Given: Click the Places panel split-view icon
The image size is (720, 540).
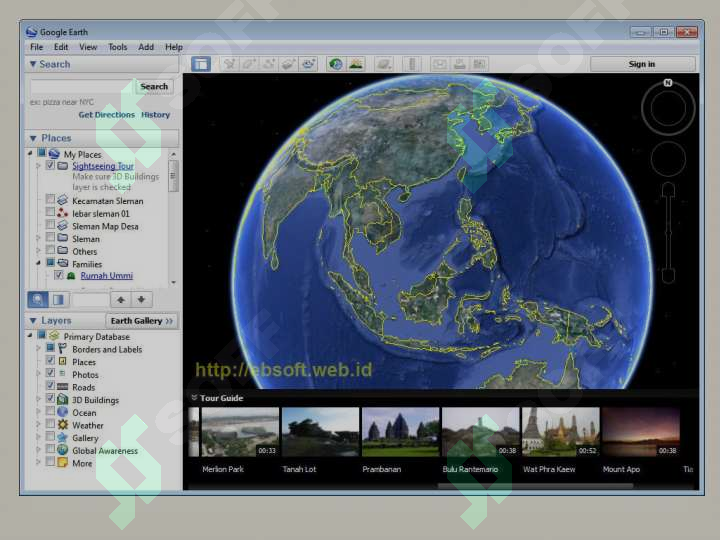Looking at the screenshot, I should (x=58, y=299).
